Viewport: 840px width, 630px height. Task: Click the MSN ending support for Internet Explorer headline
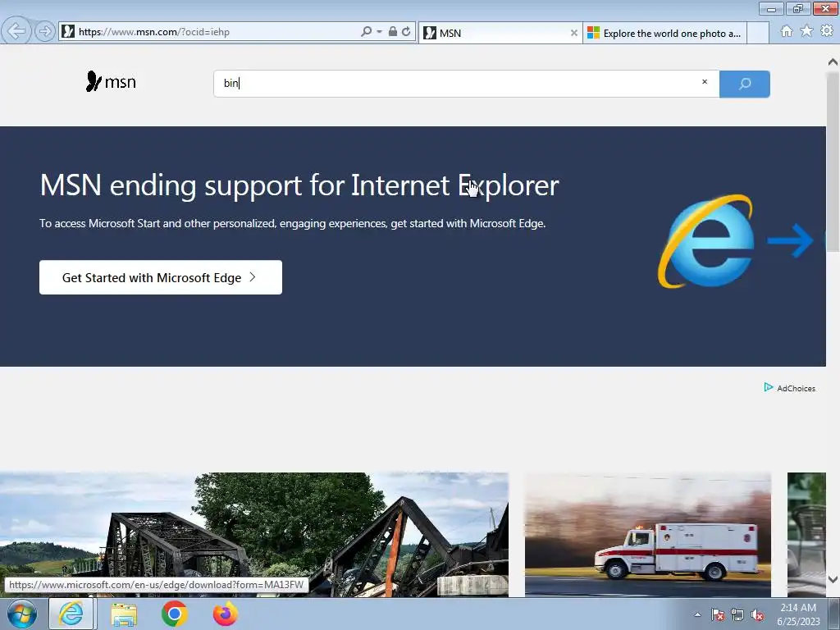(299, 185)
